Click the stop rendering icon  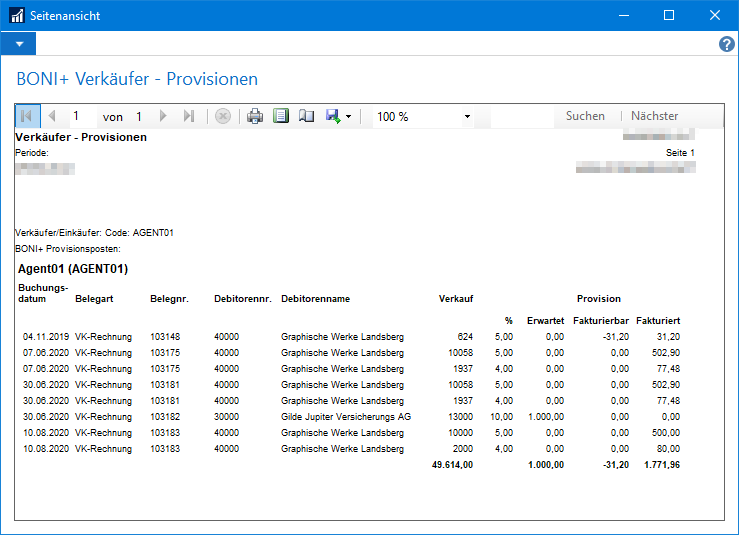click(x=223, y=116)
